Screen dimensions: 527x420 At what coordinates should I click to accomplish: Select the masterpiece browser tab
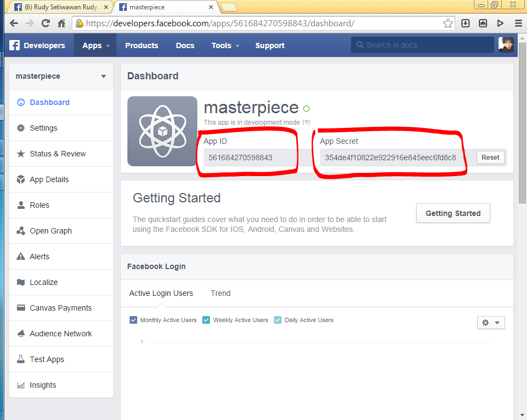click(x=165, y=7)
